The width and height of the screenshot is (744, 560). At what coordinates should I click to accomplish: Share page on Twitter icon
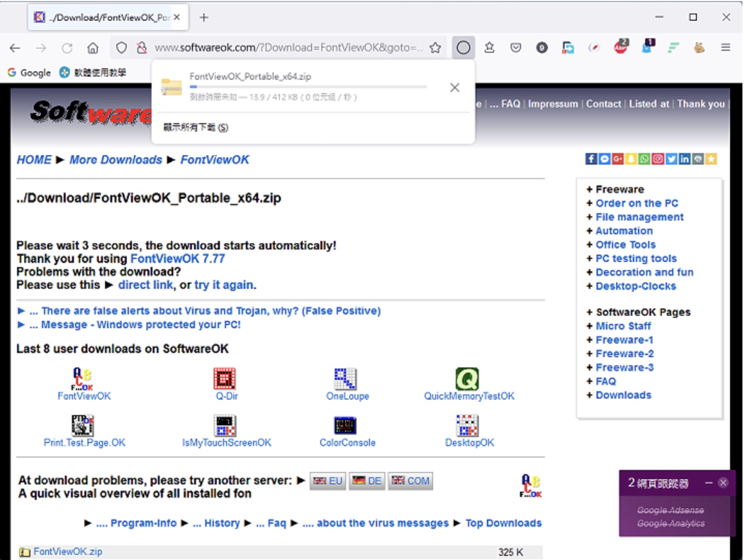coord(671,159)
